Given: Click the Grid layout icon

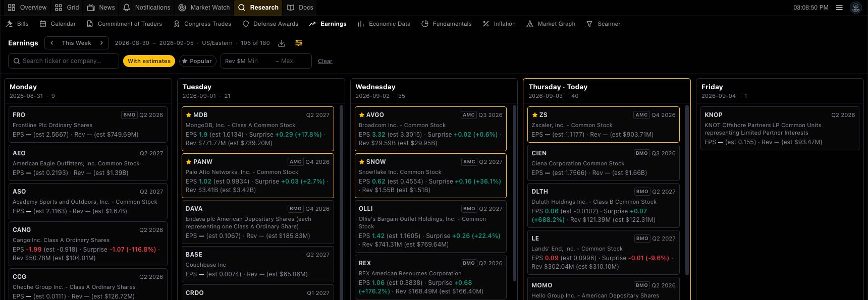Looking at the screenshot, I should point(59,8).
